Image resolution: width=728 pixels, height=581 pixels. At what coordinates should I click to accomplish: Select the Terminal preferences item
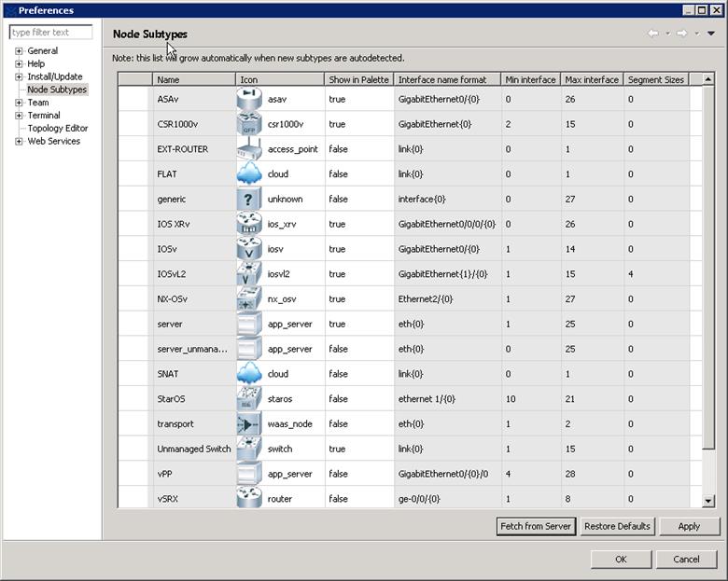point(44,115)
